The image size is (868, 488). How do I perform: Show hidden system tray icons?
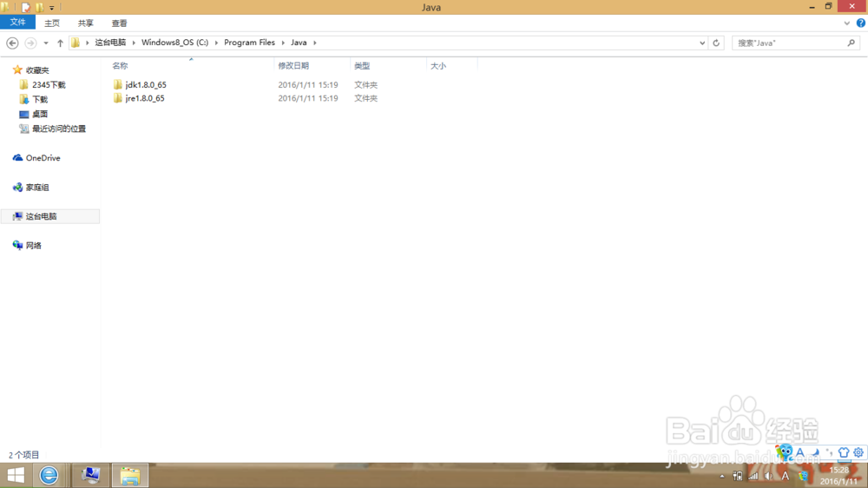coord(722,477)
